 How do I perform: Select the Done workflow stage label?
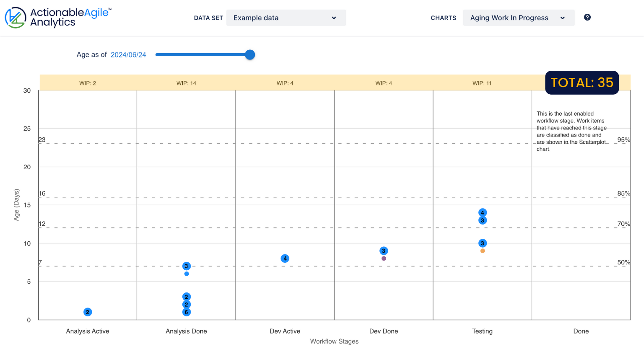coord(581,331)
